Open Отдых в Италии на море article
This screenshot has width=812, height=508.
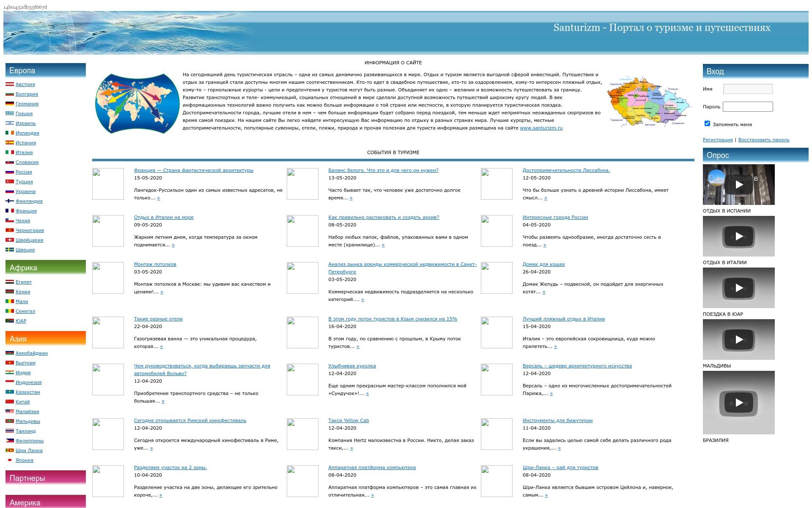pyautogui.click(x=164, y=217)
